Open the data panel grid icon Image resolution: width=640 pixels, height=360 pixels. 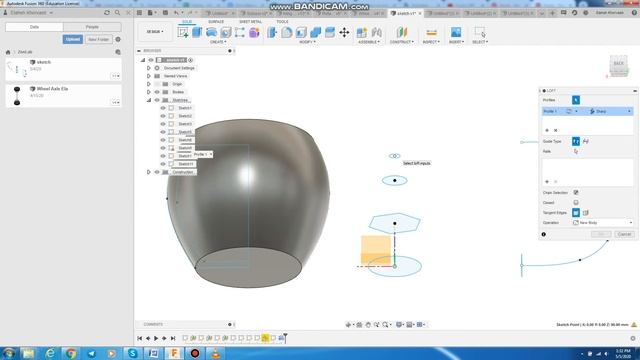click(139, 13)
